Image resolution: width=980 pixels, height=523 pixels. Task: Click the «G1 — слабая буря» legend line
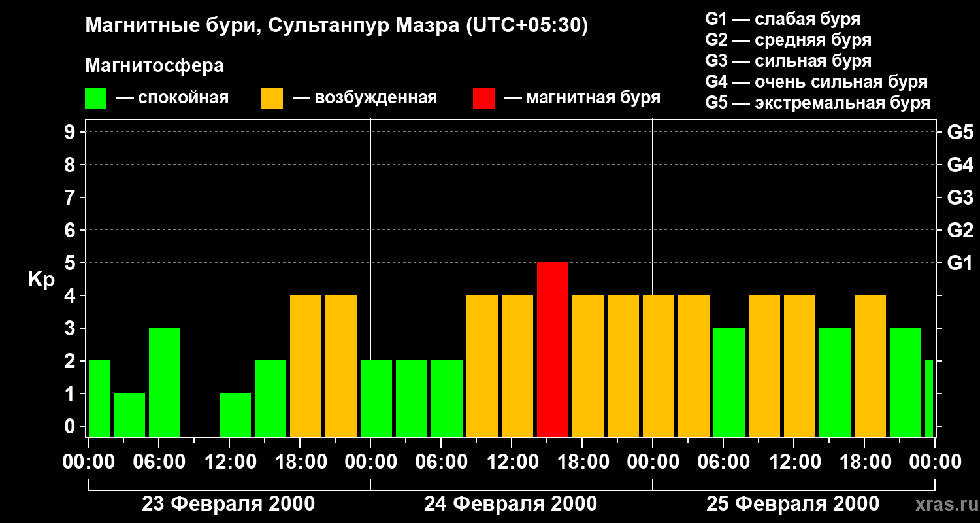pos(783,19)
